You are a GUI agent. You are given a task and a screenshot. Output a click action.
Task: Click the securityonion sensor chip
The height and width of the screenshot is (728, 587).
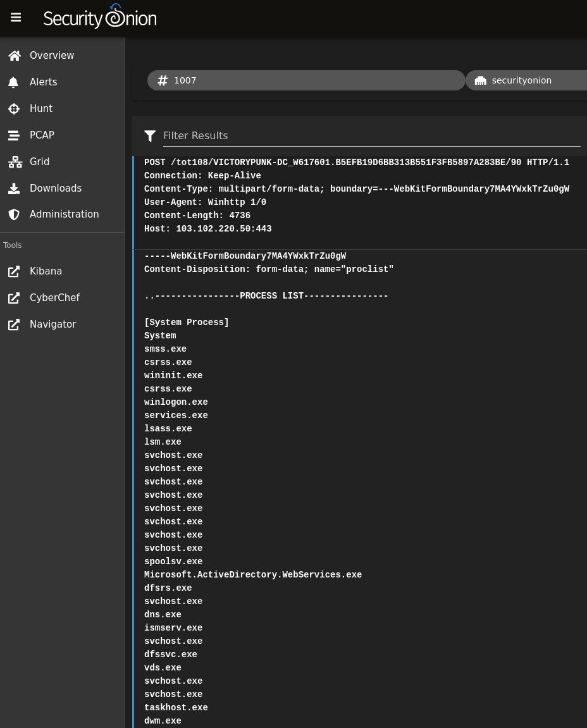pyautogui.click(x=527, y=80)
